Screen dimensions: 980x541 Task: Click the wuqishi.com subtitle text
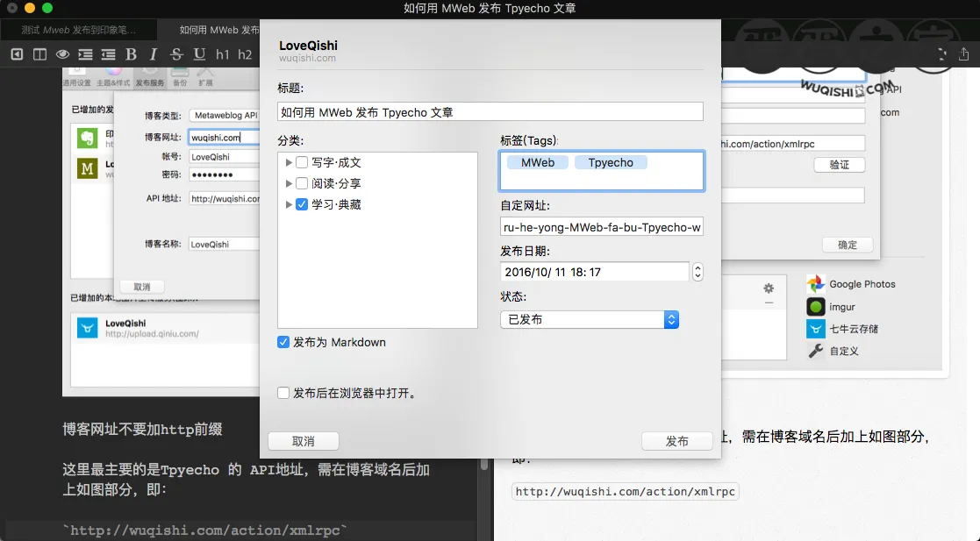(307, 58)
